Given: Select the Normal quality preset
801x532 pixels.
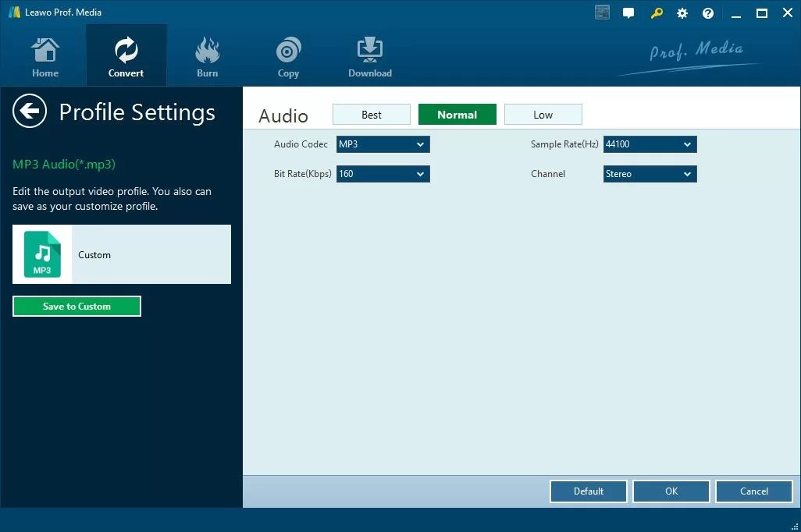Looking at the screenshot, I should [457, 114].
